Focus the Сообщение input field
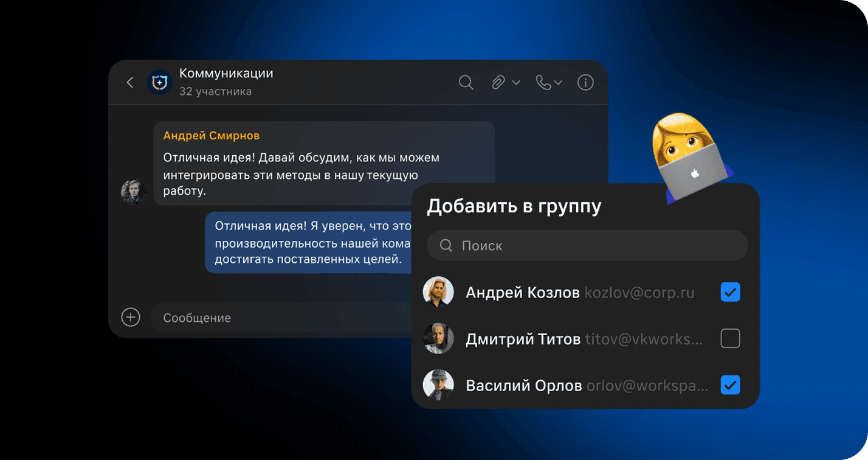The height and width of the screenshot is (460, 868). tap(281, 318)
